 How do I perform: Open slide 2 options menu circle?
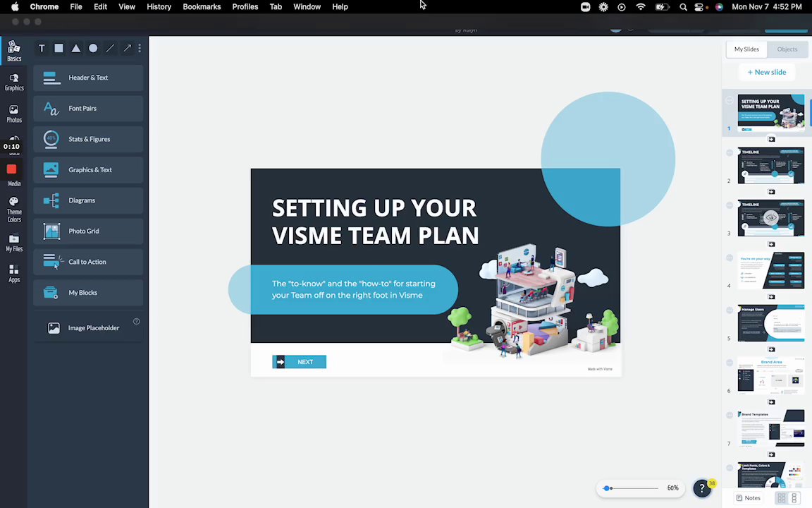[x=730, y=153]
